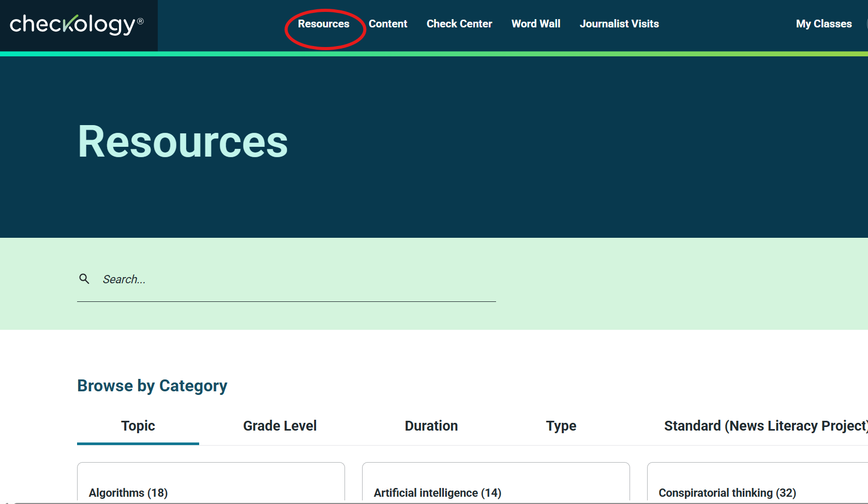Open the Content menu item
Screen dimensions: 868x504
click(387, 24)
